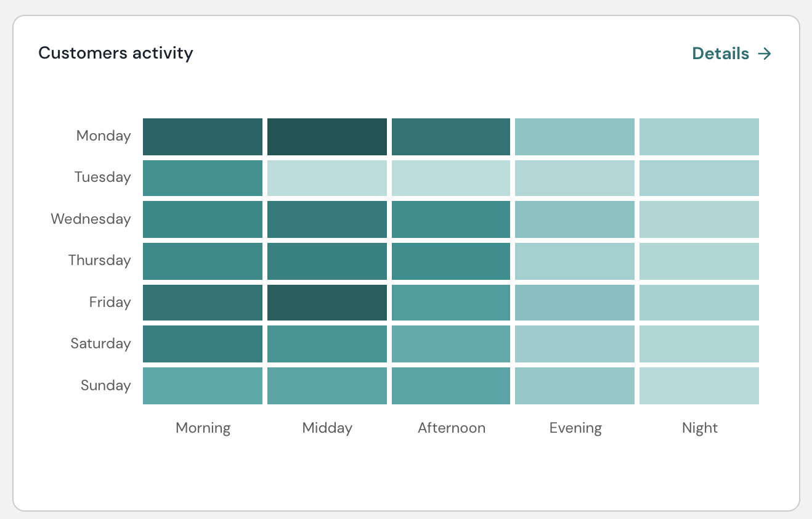Click the arrow icon beside Details

765,54
